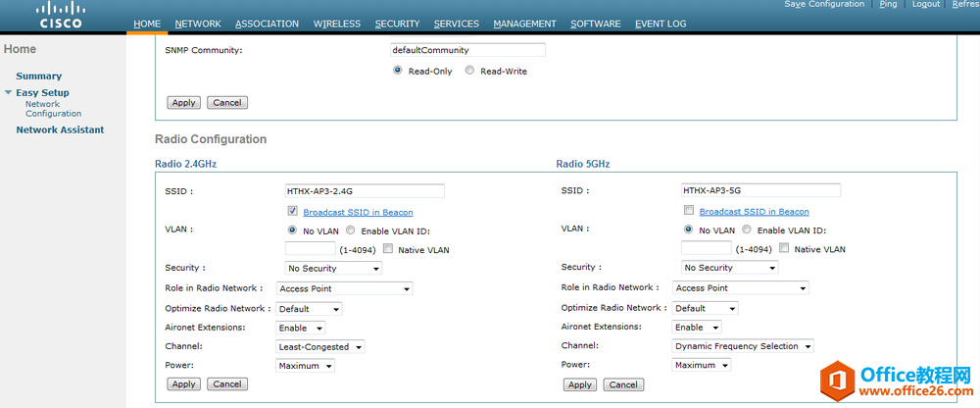Image resolution: width=980 pixels, height=408 pixels.
Task: Click the 5GHz VLAN ID input box
Action: (x=707, y=248)
